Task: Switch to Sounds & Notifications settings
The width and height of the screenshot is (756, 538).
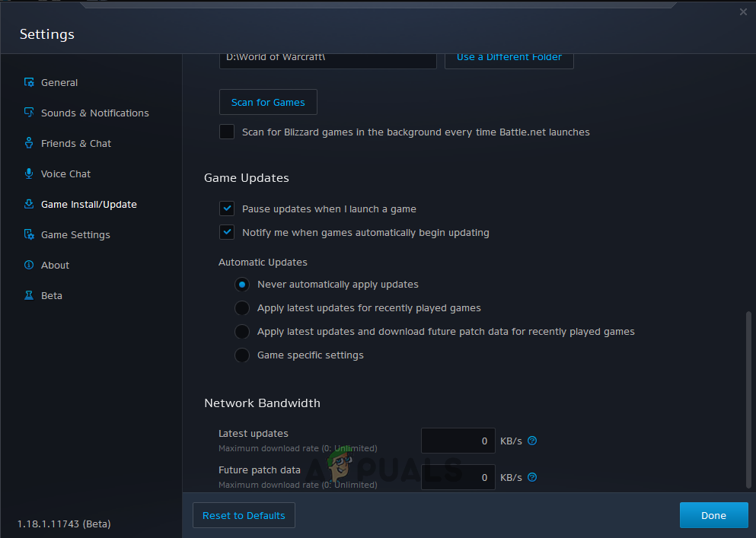Action: [x=95, y=113]
